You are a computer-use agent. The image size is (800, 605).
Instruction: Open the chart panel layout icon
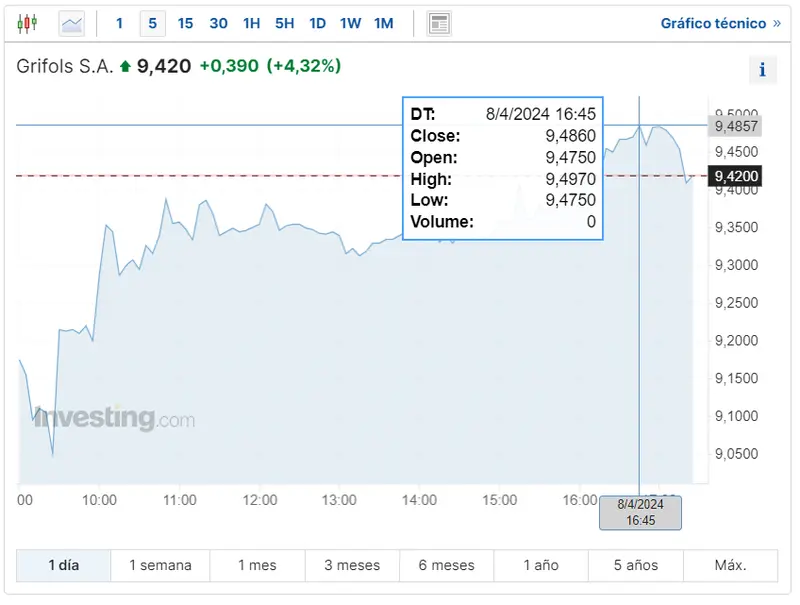(438, 22)
